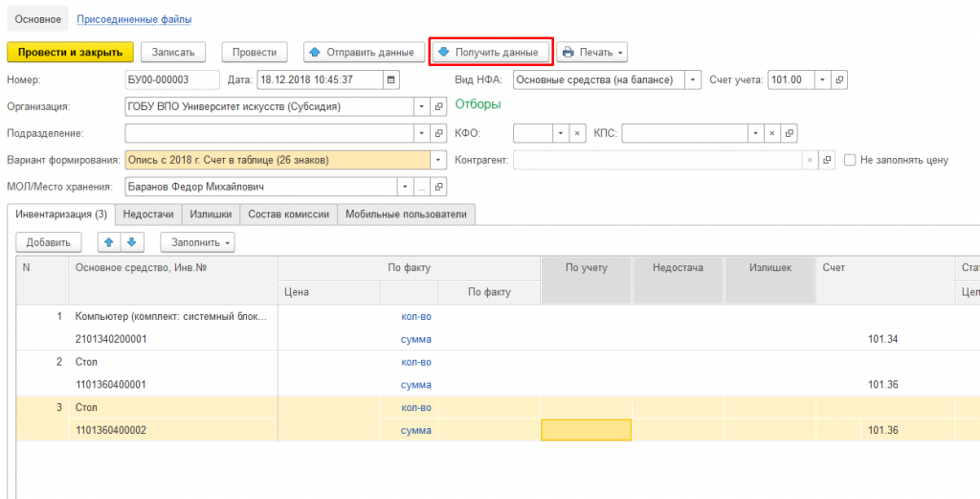Move row up with blue arrow
Viewport: 980px width, 499px height.
click(109, 242)
